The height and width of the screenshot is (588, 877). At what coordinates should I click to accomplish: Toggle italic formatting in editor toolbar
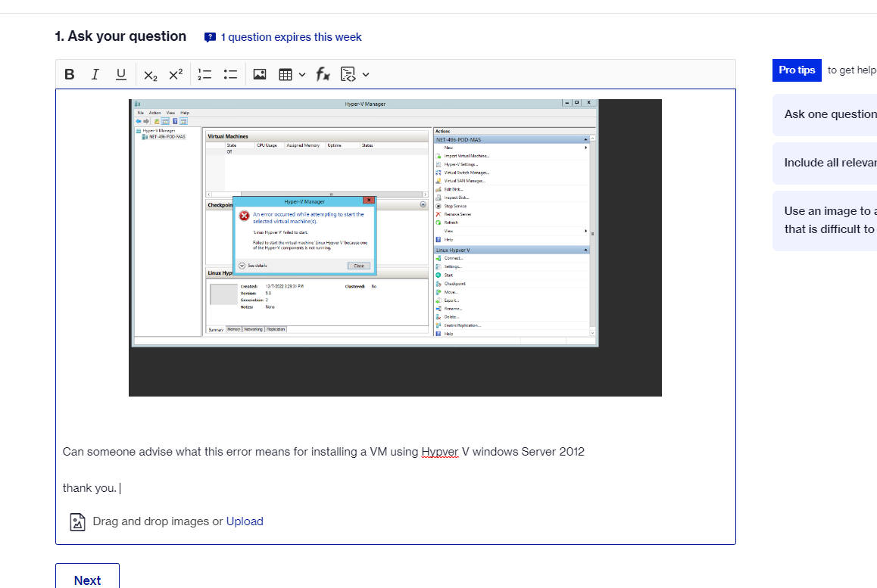tap(95, 74)
